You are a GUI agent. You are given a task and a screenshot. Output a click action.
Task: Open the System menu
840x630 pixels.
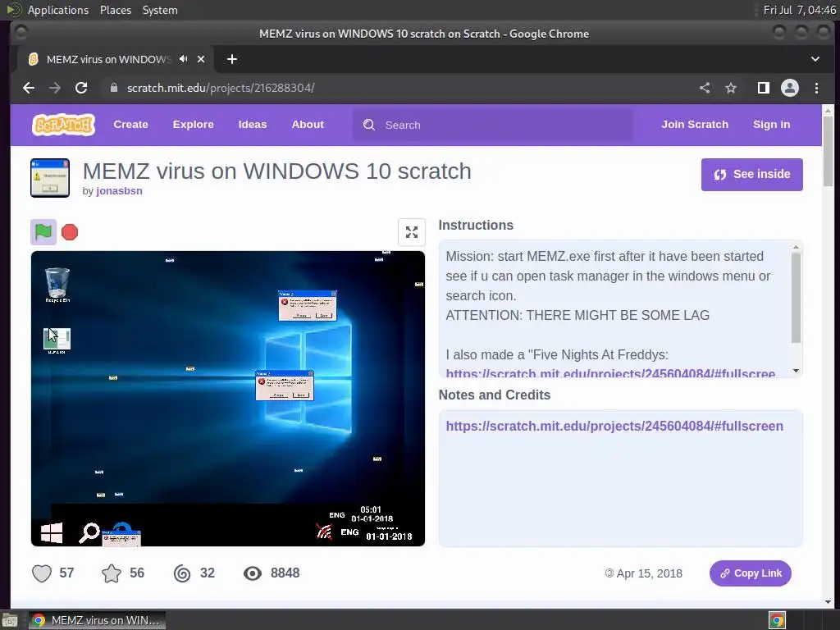[x=160, y=10]
